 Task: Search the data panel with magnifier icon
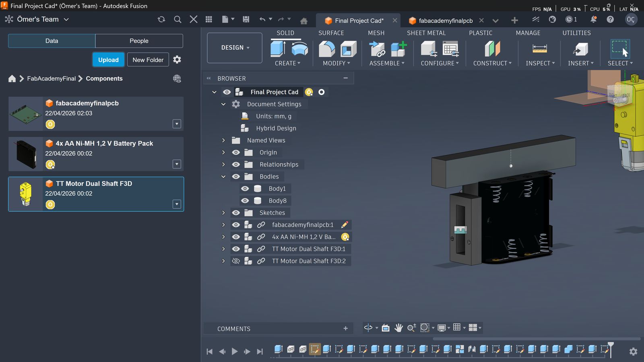178,19
